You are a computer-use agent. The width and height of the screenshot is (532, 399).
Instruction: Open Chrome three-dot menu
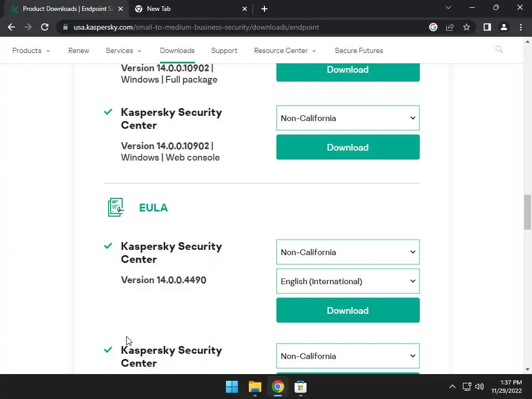tap(521, 27)
